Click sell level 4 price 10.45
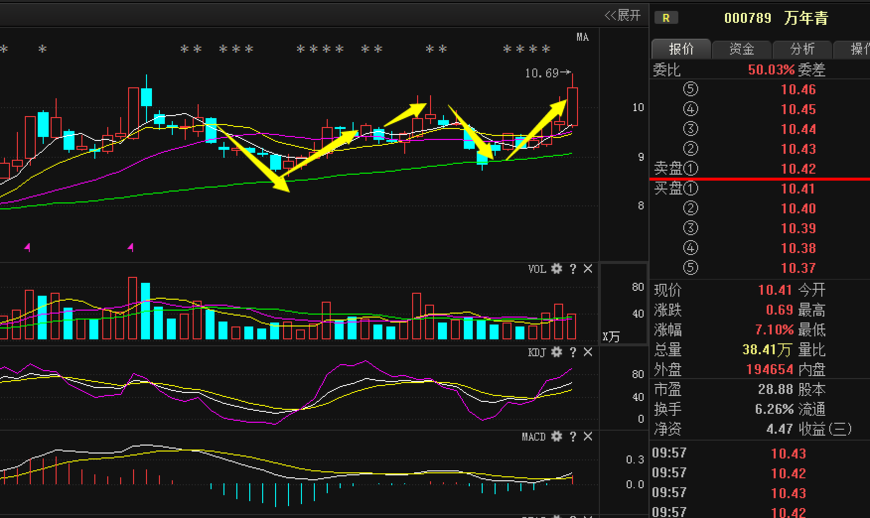Image resolution: width=870 pixels, height=518 pixels. [x=798, y=109]
